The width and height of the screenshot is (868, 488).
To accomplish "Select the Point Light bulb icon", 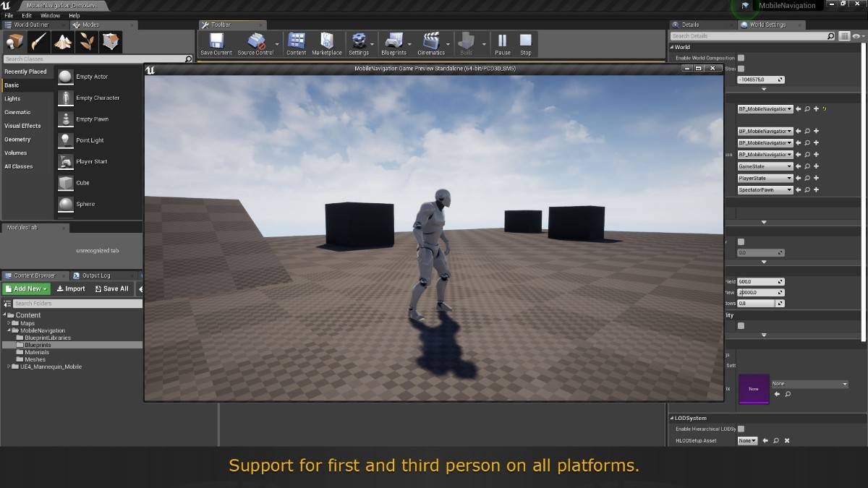I will (x=66, y=140).
